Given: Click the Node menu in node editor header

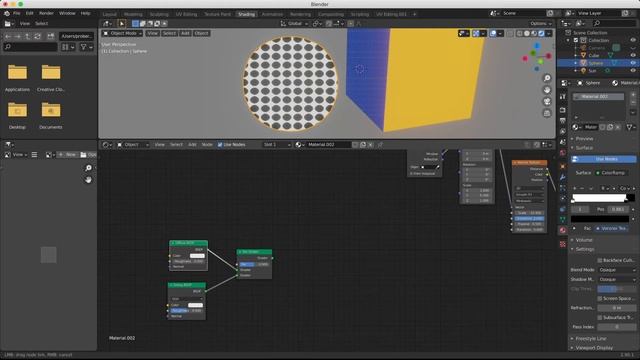Looking at the screenshot, I should click(207, 145).
